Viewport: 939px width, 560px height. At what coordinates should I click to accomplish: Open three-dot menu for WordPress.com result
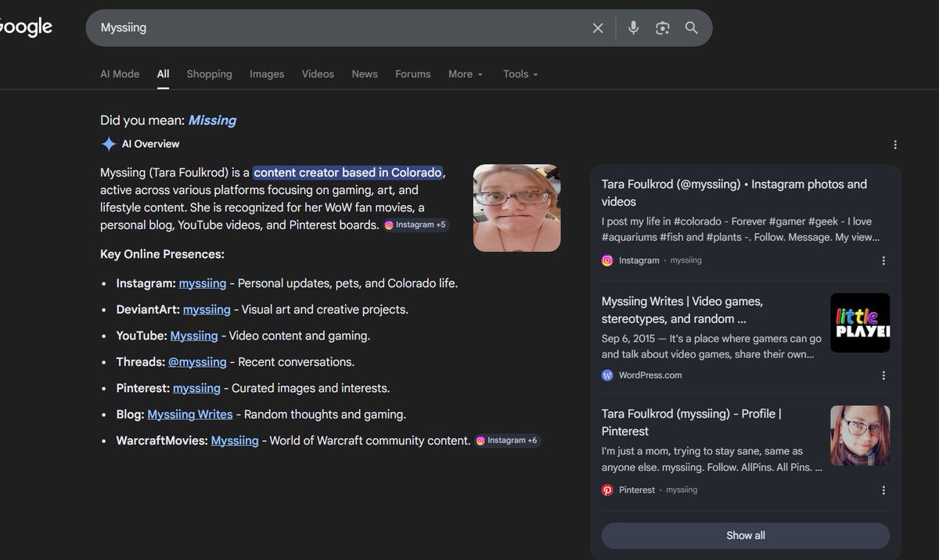point(883,375)
